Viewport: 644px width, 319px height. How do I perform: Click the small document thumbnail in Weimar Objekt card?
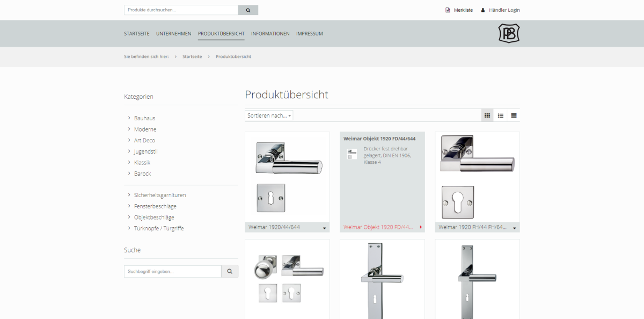(x=352, y=154)
